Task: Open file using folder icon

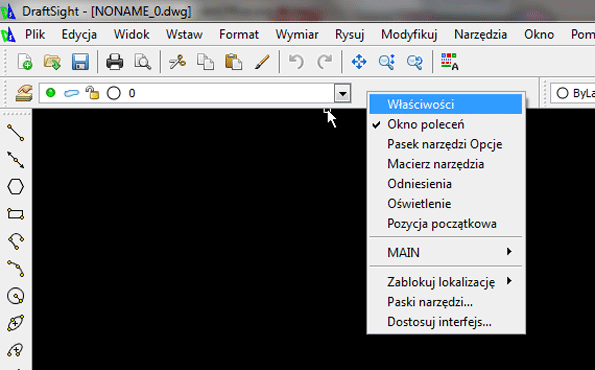Action: tap(52, 61)
